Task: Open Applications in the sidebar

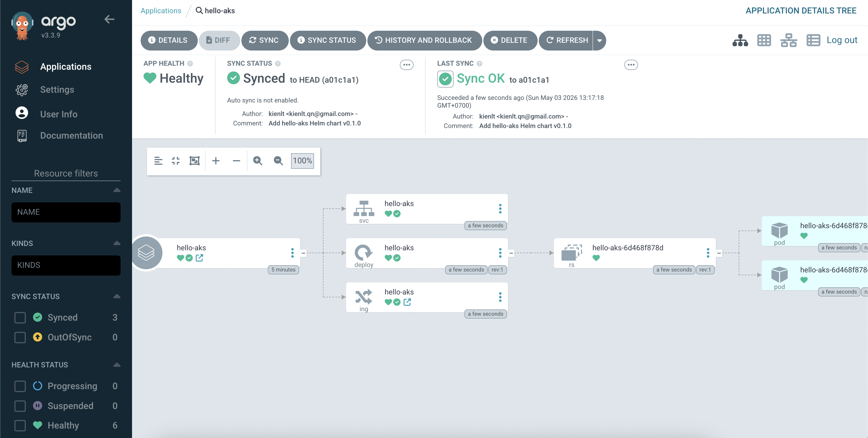Action: click(x=66, y=67)
